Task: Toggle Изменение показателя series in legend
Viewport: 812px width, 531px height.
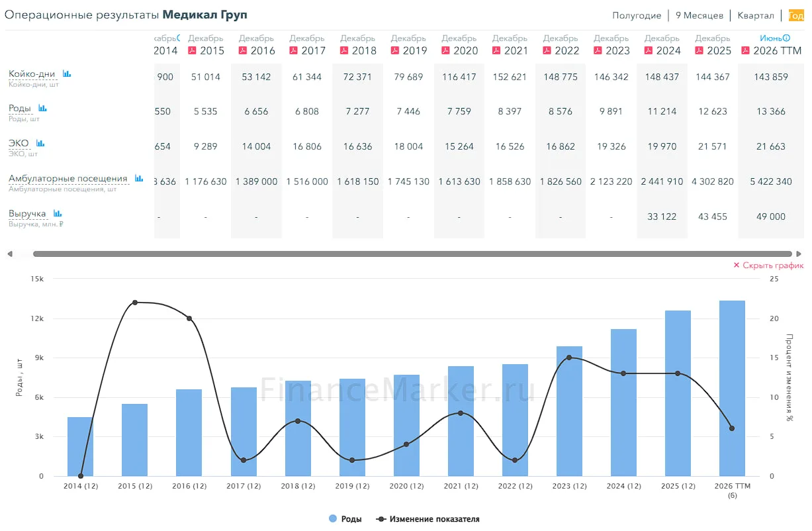Action: click(x=428, y=519)
